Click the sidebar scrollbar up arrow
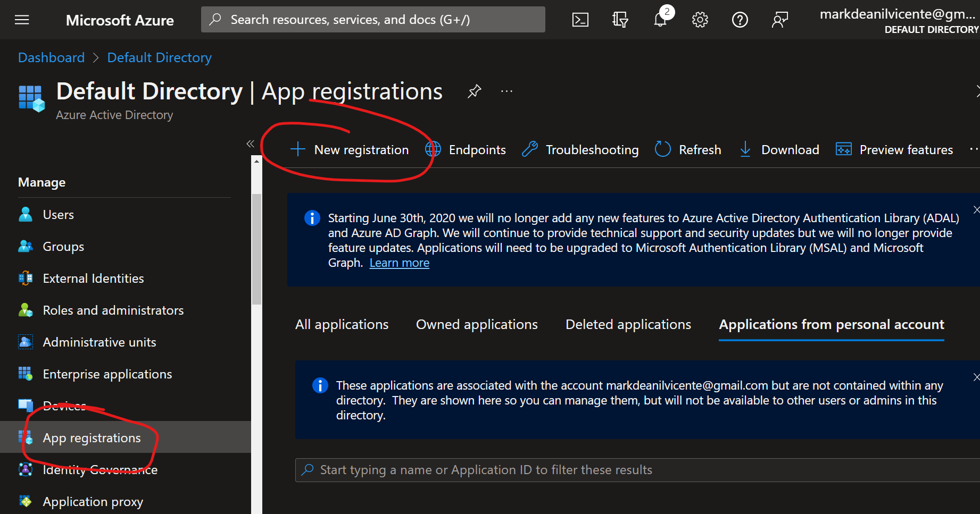980x514 pixels. pos(256,161)
